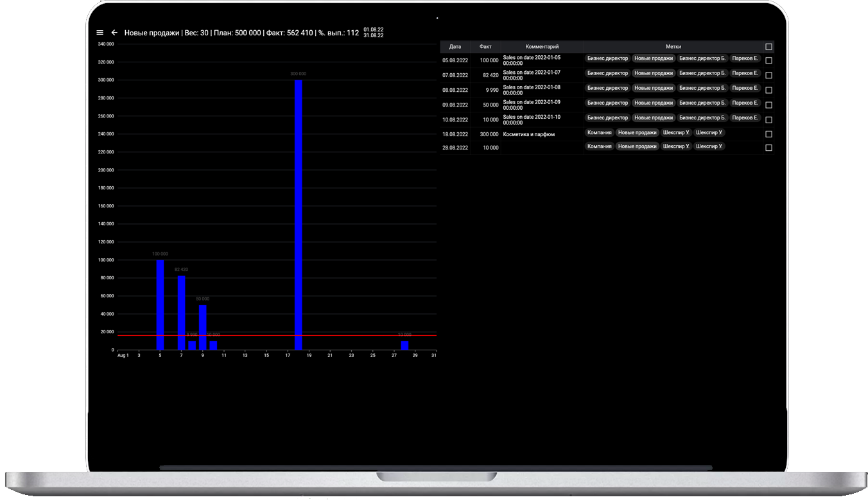This screenshot has height=504, width=868.
Task: Click the Компания tag in the 18.08.2022 row
Action: tap(599, 133)
